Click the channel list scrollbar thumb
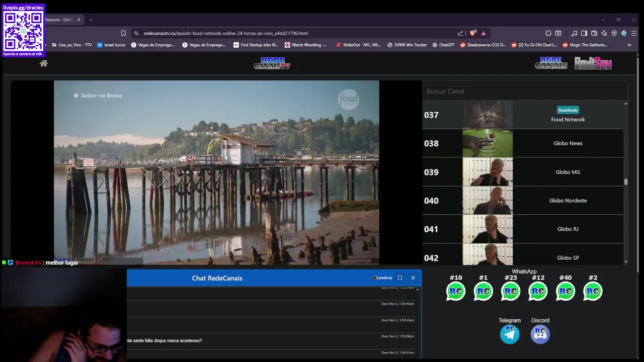Viewport: 644px width, 362px height. coord(626,182)
